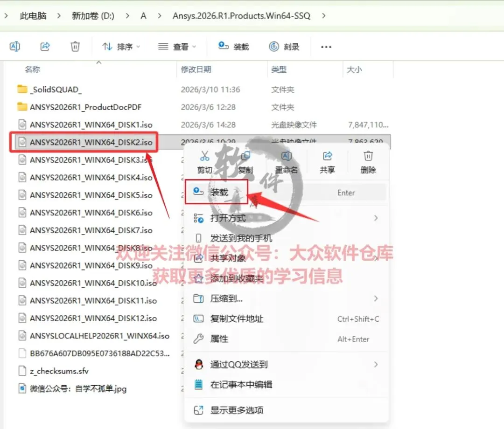This screenshot has width=504, height=429.
Task: Select ANSYS2026R1_WINX64_DISK4.iso file
Action: 91,178
